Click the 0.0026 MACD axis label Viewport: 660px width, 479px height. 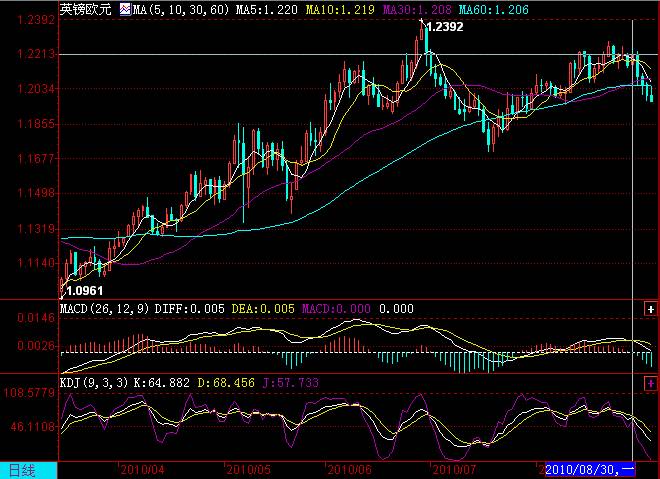[36, 346]
